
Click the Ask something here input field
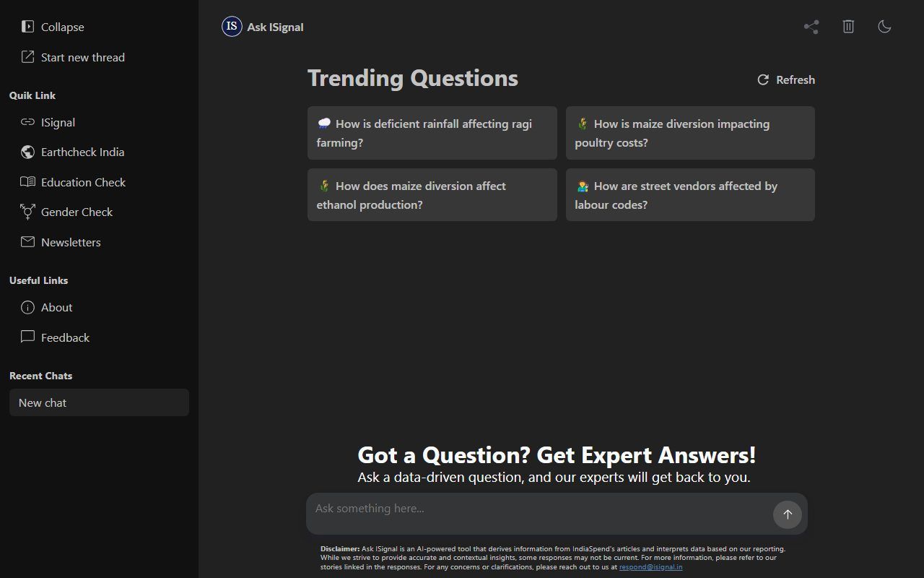pyautogui.click(x=541, y=514)
